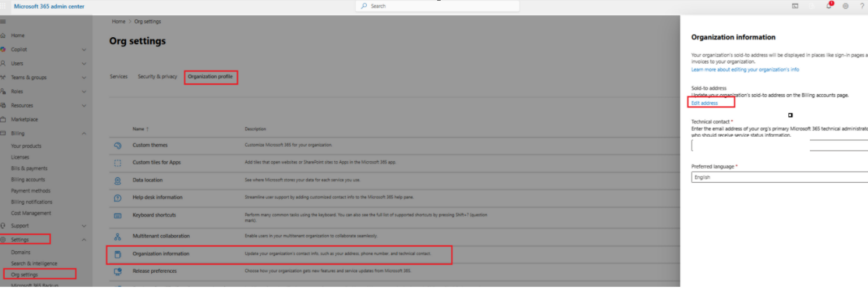Click the Custom themes palette icon
This screenshot has height=292, width=868.
click(118, 145)
